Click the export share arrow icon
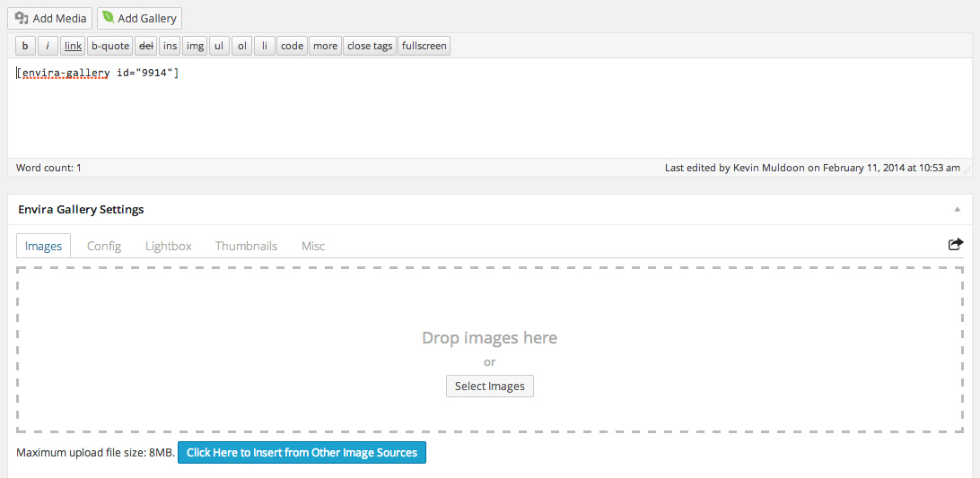The width and height of the screenshot is (980, 478). (x=956, y=244)
